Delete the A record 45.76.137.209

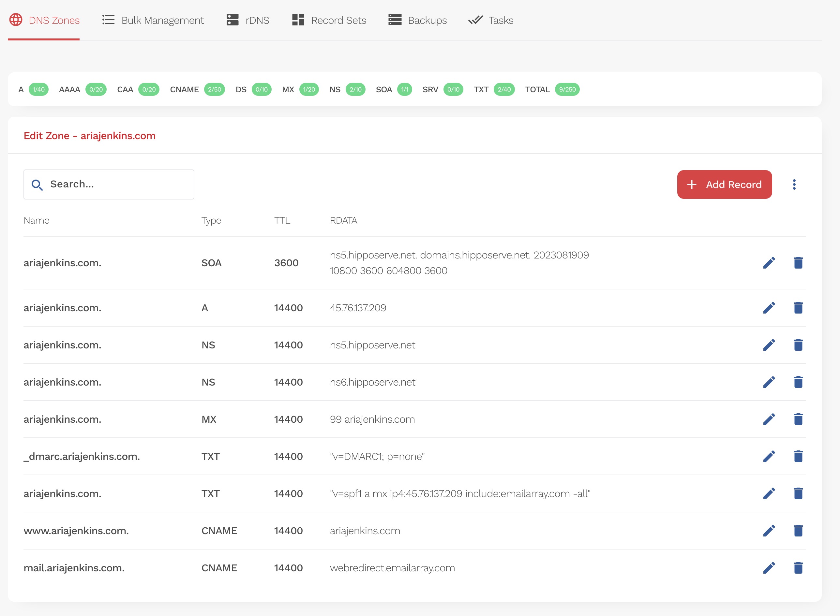798,308
